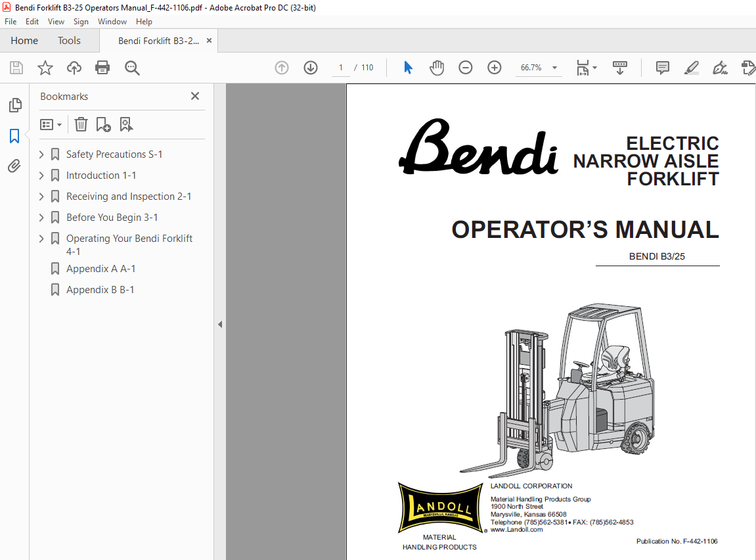This screenshot has width=756, height=560.
Task: Click the forklift illustration on cover page
Action: tap(557, 390)
